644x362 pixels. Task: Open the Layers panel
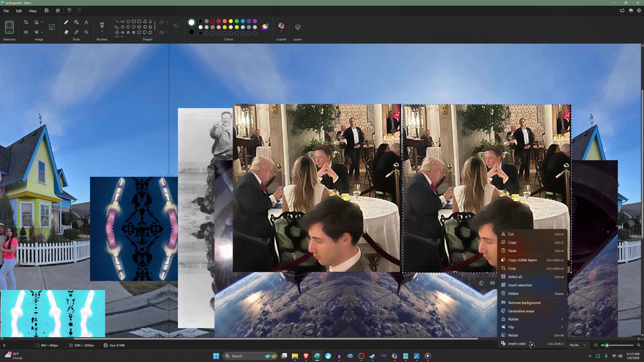point(297,27)
